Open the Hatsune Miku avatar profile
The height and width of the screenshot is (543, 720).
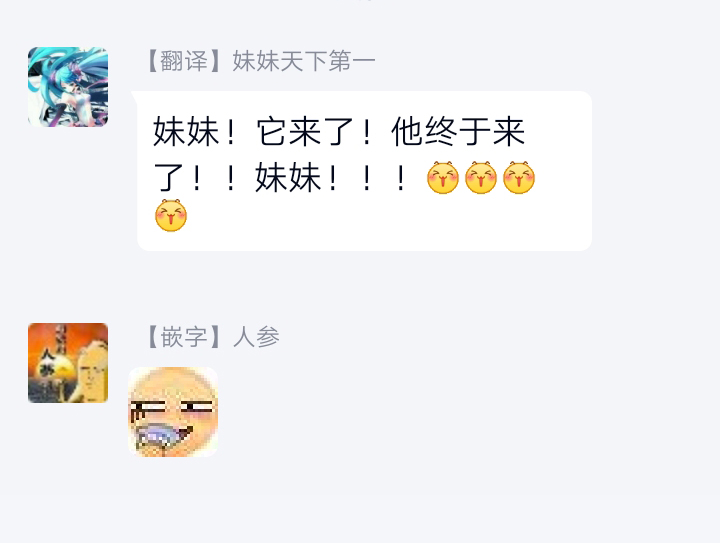68,87
